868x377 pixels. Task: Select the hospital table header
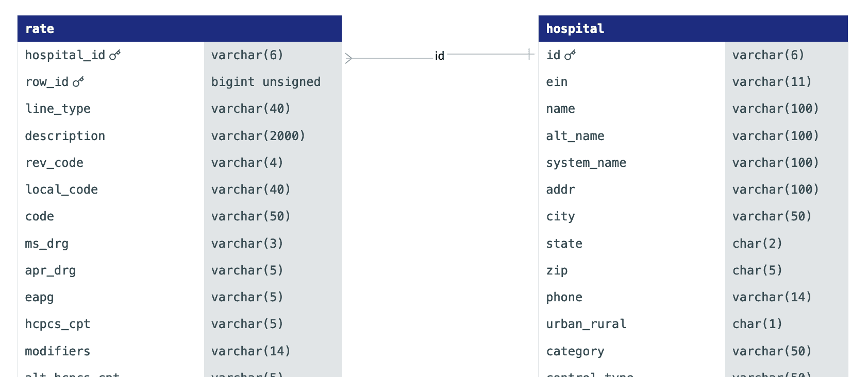click(693, 28)
